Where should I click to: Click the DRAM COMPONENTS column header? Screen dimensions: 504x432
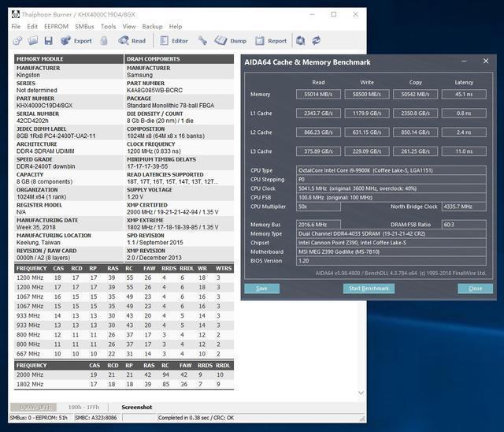(x=179, y=59)
